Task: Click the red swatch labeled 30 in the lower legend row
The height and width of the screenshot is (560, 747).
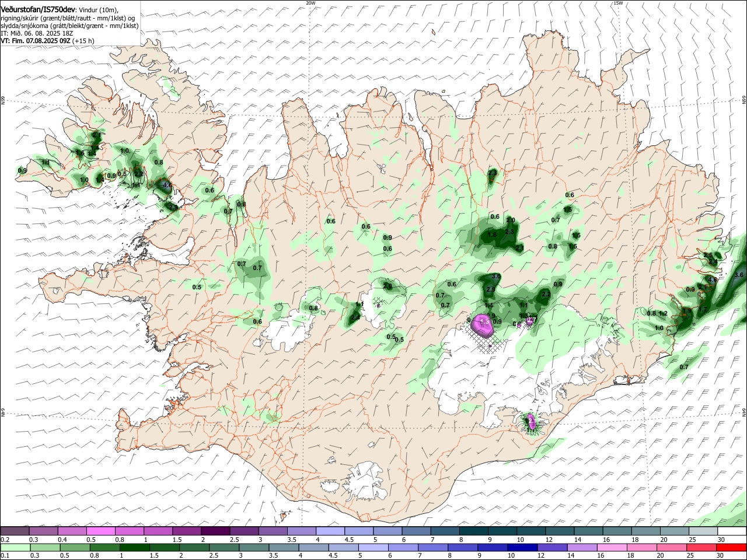Action: 731,547
